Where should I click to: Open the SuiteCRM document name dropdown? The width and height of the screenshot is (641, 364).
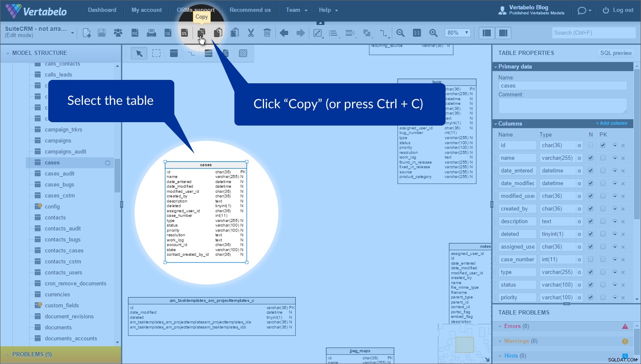click(x=73, y=33)
